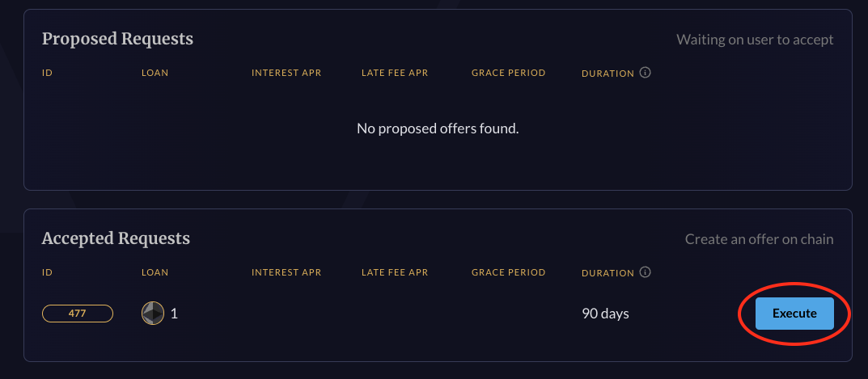Click the "Create an offer on chain" text
The height and width of the screenshot is (379, 868).
759,239
